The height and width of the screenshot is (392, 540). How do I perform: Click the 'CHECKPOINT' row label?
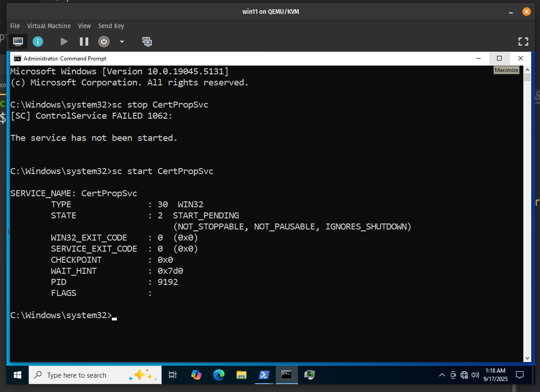click(x=76, y=260)
